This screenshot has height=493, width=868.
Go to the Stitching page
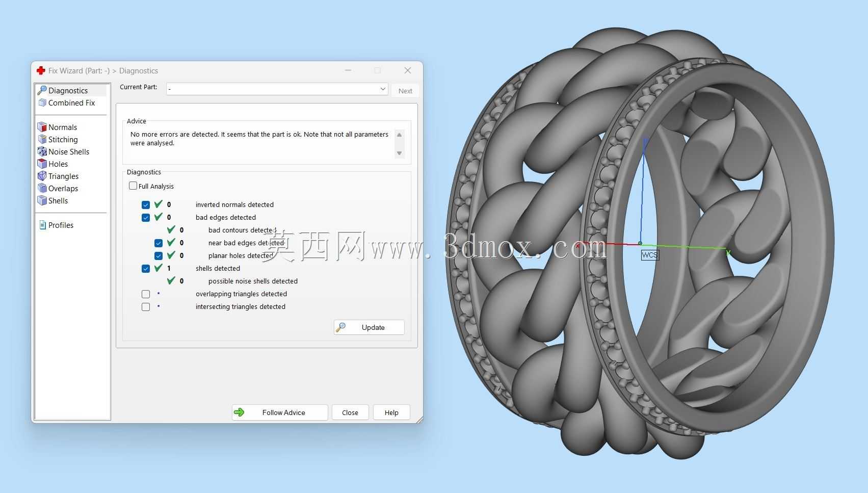[x=63, y=139]
